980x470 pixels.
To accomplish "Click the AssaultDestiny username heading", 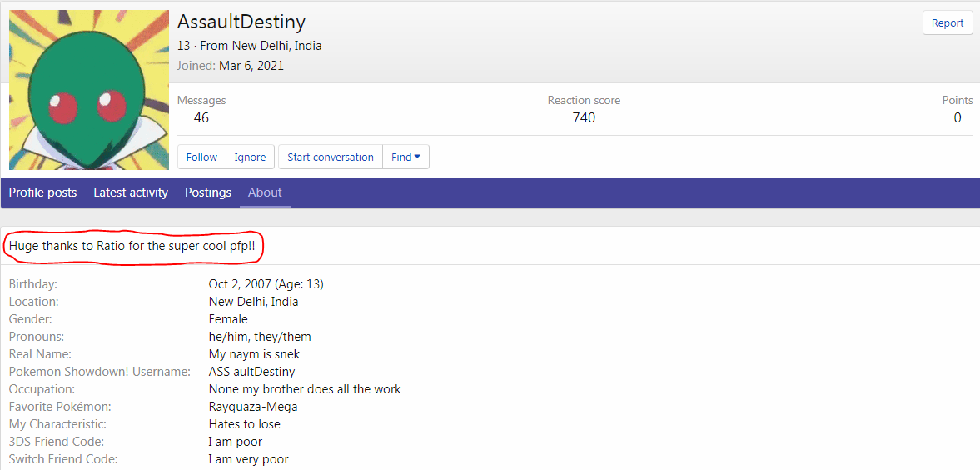I will (241, 22).
